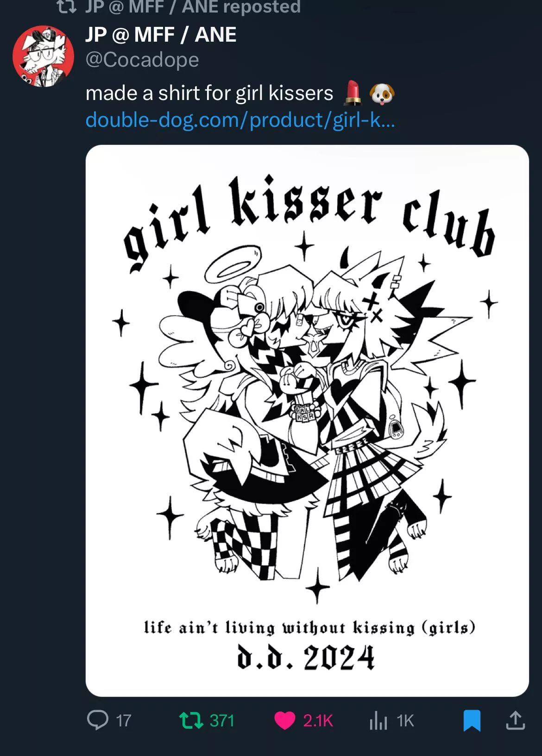Tap the share upload icon
The height and width of the screenshot is (756, 542).
pos(515,720)
